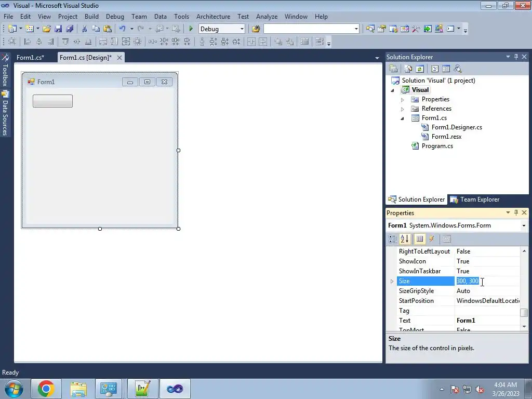Toggle auto-hide pin on Properties panel
This screenshot has height=399, width=532.
[516, 212]
